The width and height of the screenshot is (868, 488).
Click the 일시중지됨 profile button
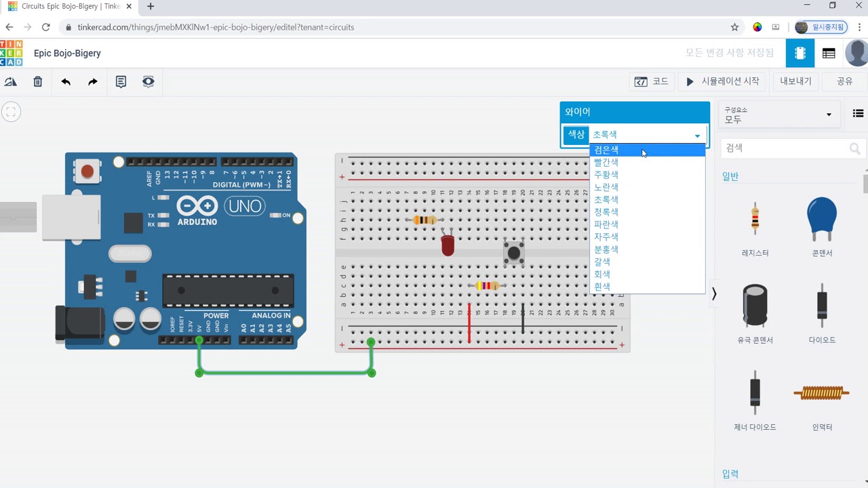click(x=822, y=27)
